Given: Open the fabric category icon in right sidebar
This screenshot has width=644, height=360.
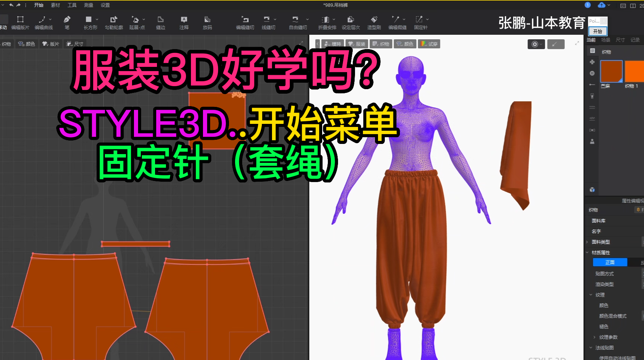Looking at the screenshot, I should pyautogui.click(x=592, y=51).
